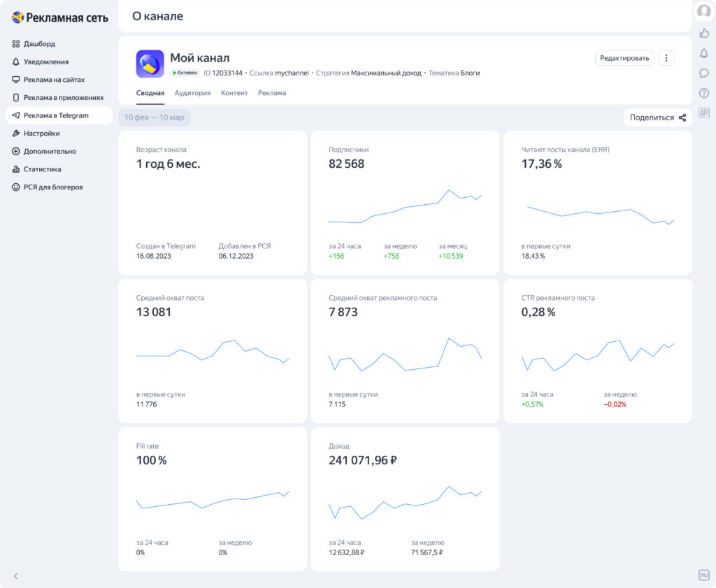
Task: Collapse the left sidebar with arrow
Action: click(x=16, y=576)
